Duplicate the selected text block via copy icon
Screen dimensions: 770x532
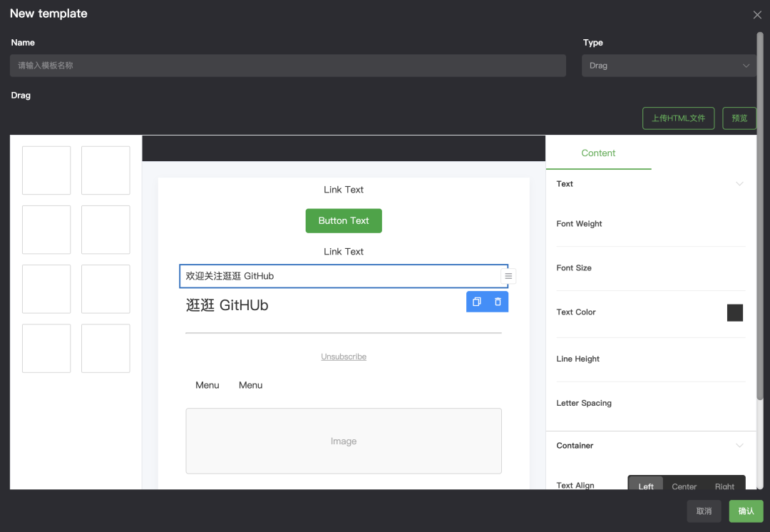[x=476, y=301]
